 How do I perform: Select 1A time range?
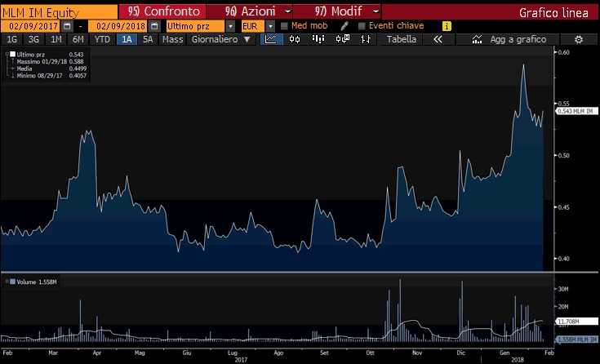(x=127, y=39)
